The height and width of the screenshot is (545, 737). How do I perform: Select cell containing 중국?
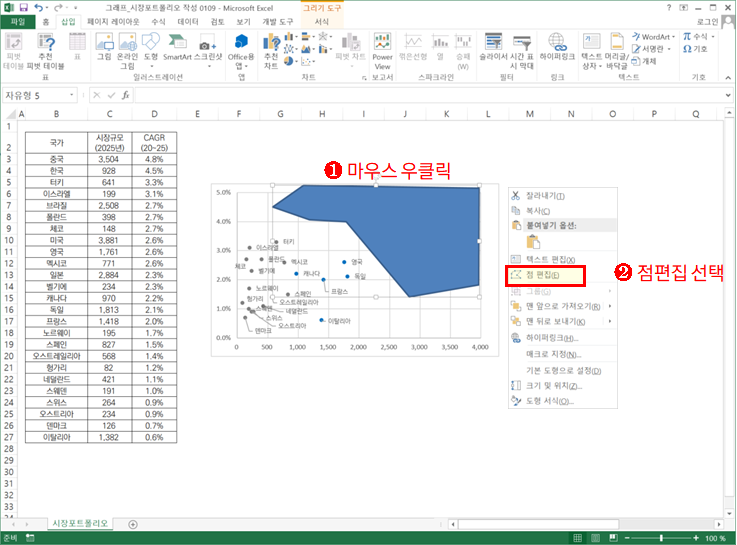tap(56, 159)
